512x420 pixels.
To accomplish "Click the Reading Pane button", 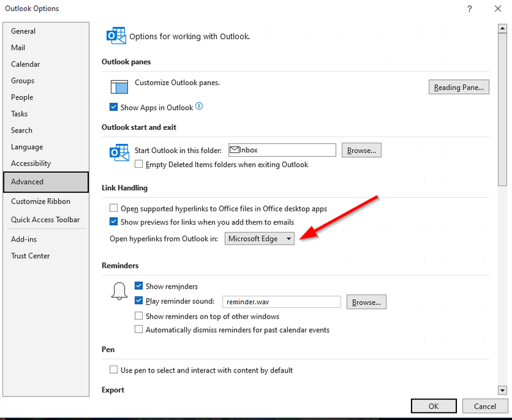I will coord(459,87).
